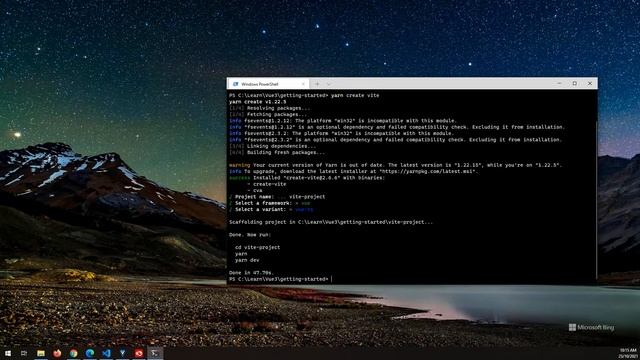
Task: Open Task View from the taskbar
Action: [x=24, y=353]
